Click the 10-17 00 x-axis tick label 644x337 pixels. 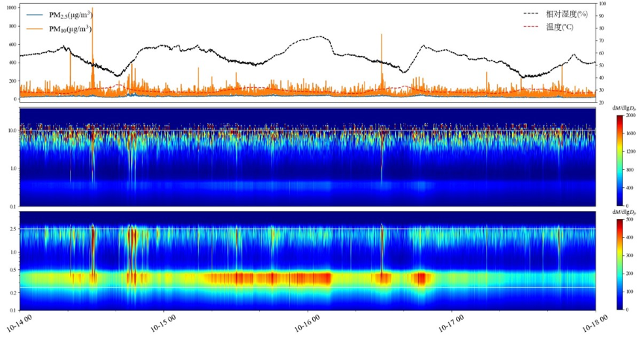[451, 323]
